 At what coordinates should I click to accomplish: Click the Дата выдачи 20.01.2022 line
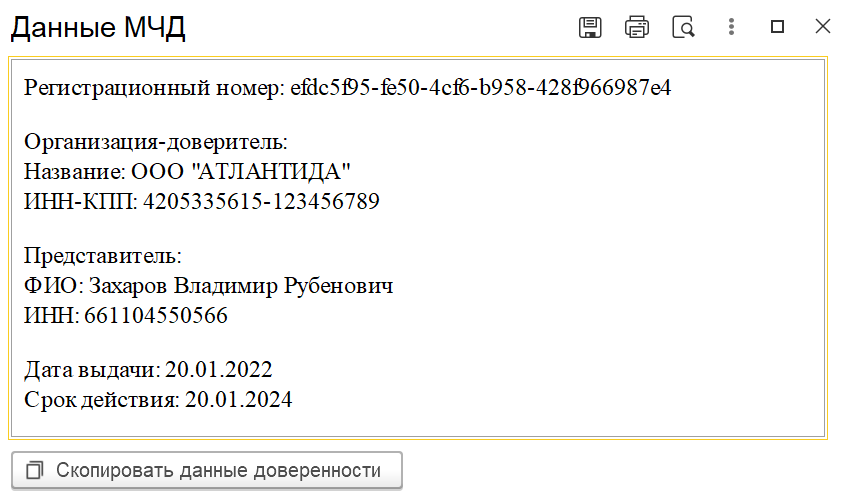click(x=148, y=370)
